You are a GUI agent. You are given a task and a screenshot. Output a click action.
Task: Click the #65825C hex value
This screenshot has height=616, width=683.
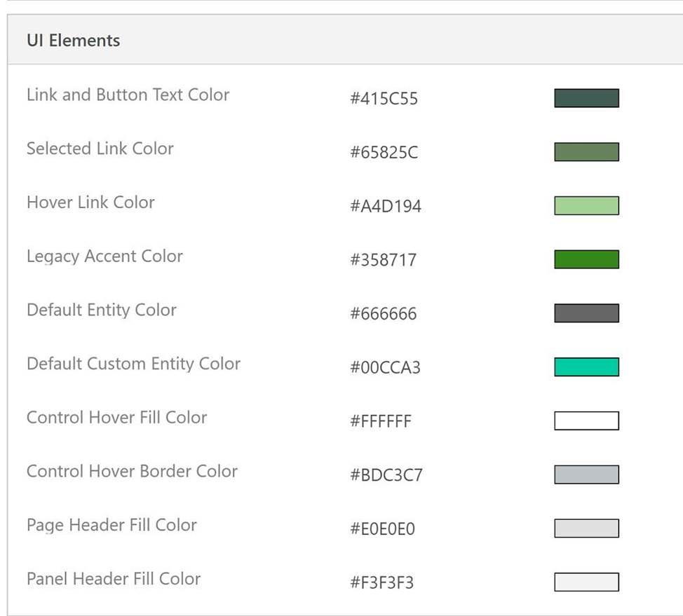pos(384,152)
